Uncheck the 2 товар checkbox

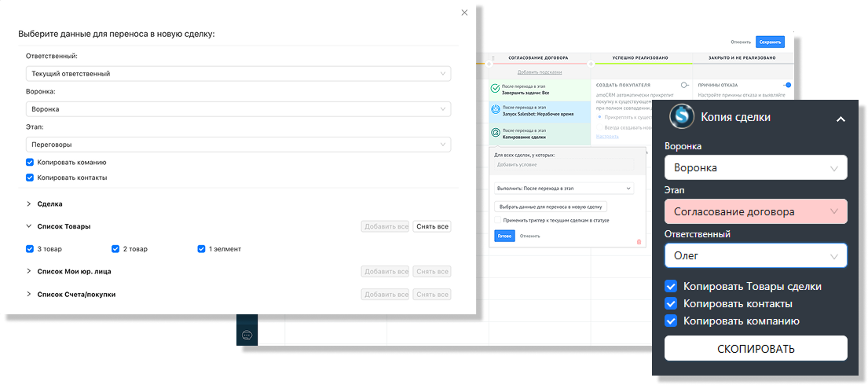[115, 249]
